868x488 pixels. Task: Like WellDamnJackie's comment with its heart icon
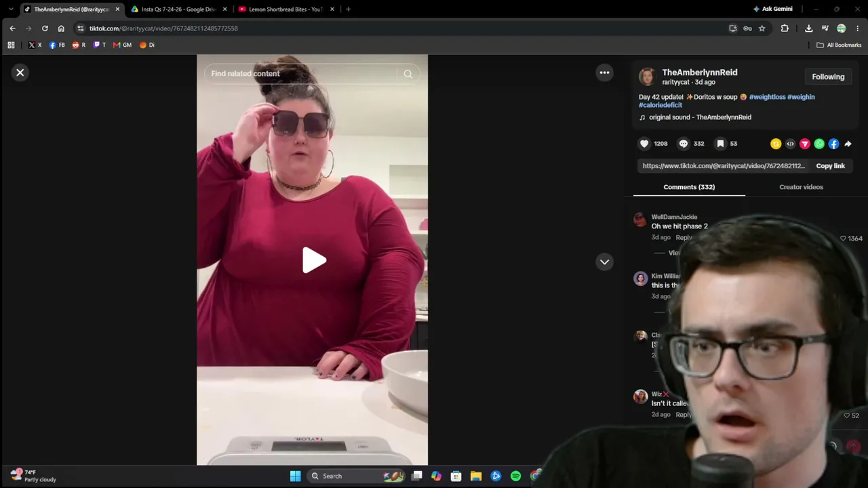click(x=843, y=239)
